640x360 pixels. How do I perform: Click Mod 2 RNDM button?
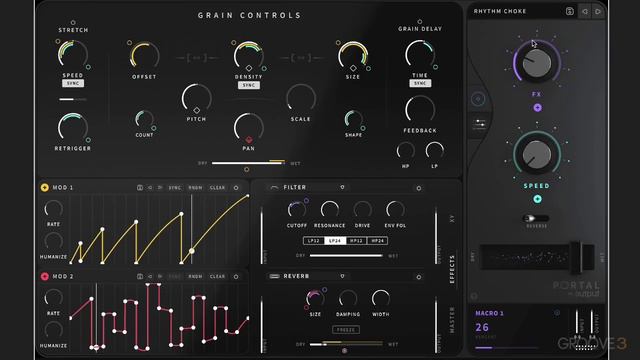(x=195, y=276)
